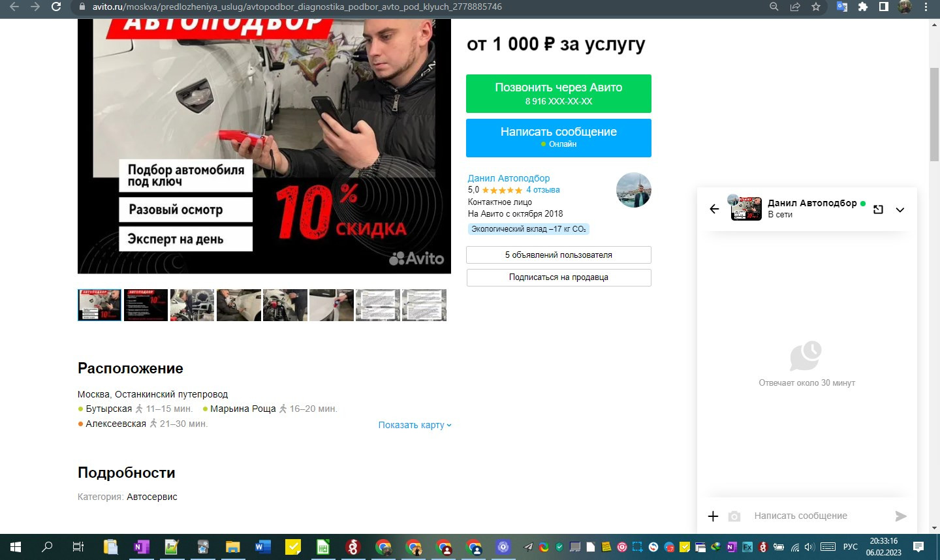Click Бутырская metro station text
Screen dimensions: 940x560
click(x=109, y=409)
